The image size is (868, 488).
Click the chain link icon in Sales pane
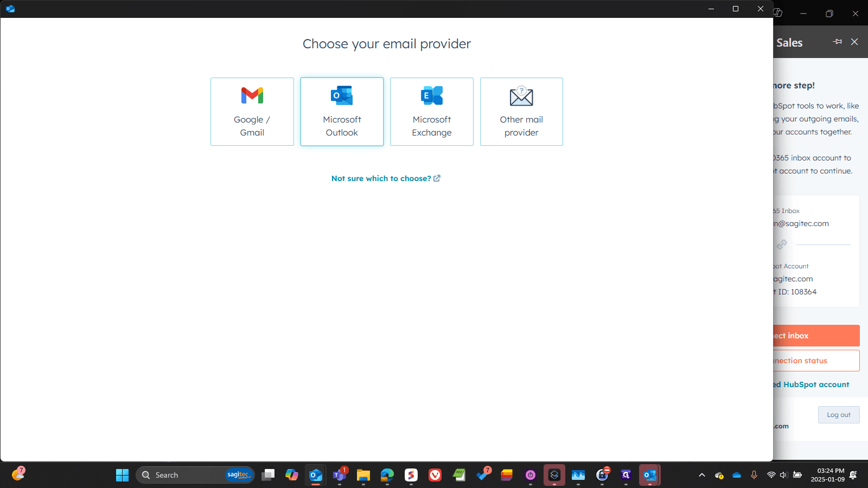(x=782, y=245)
